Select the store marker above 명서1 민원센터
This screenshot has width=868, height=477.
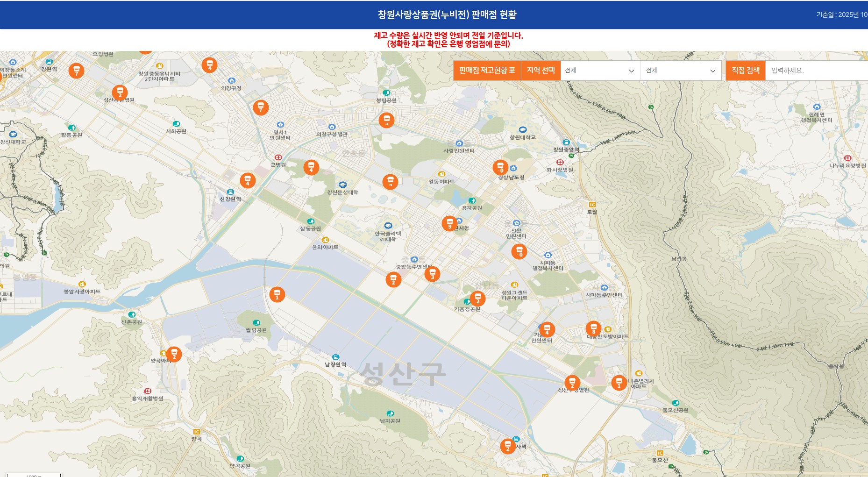click(x=261, y=107)
